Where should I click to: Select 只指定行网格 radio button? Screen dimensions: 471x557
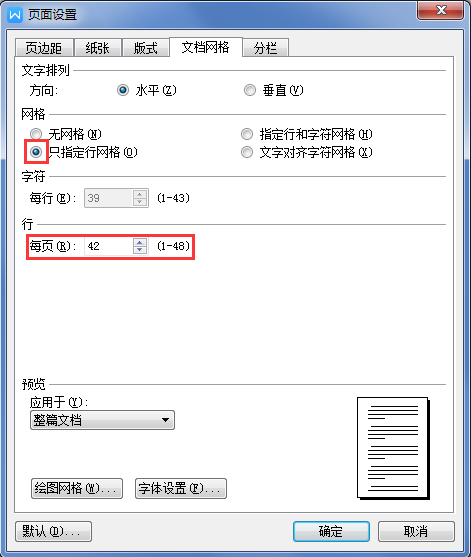point(36,152)
